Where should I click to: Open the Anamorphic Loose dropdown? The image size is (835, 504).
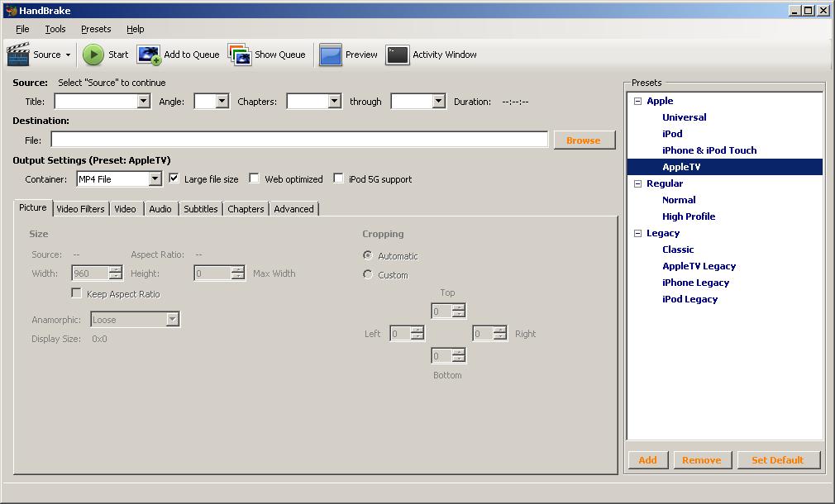tap(172, 319)
